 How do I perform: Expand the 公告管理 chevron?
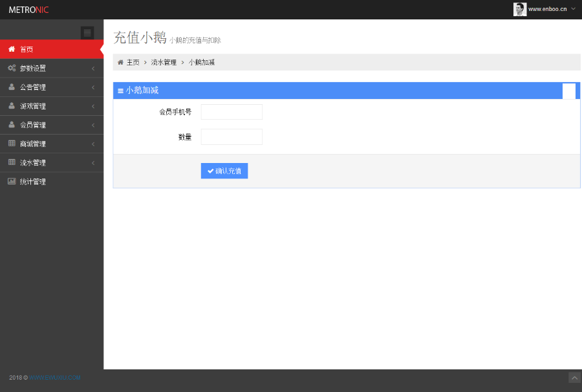tap(93, 87)
